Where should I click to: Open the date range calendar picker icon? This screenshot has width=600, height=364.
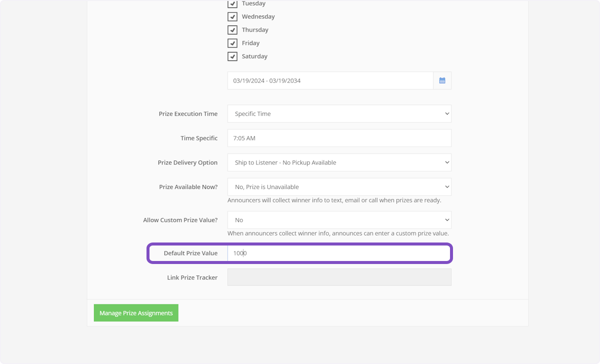(x=442, y=80)
